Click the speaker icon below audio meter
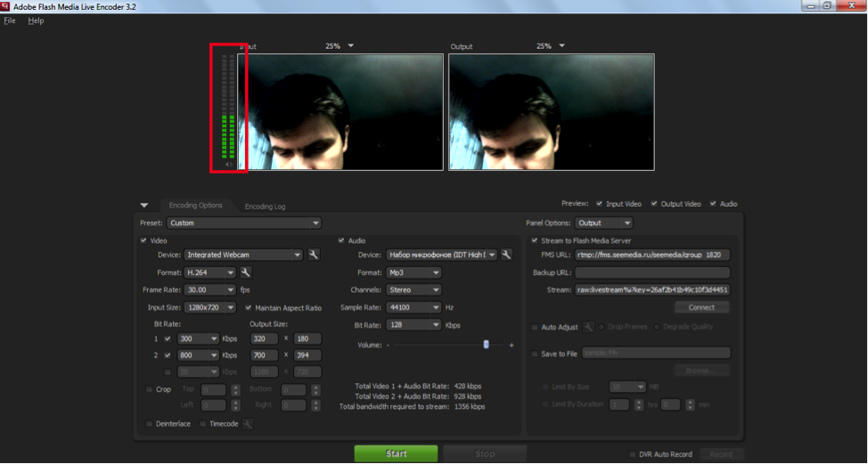 pos(229,165)
